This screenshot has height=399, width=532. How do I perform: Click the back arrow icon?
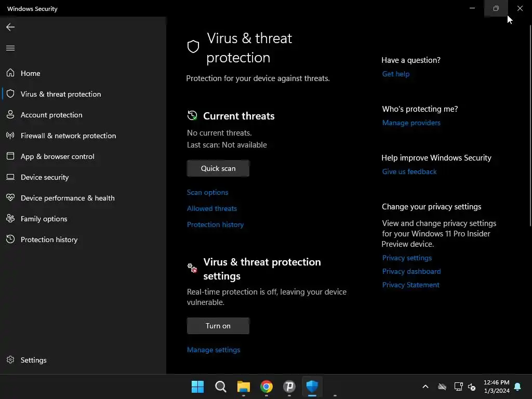pyautogui.click(x=10, y=27)
